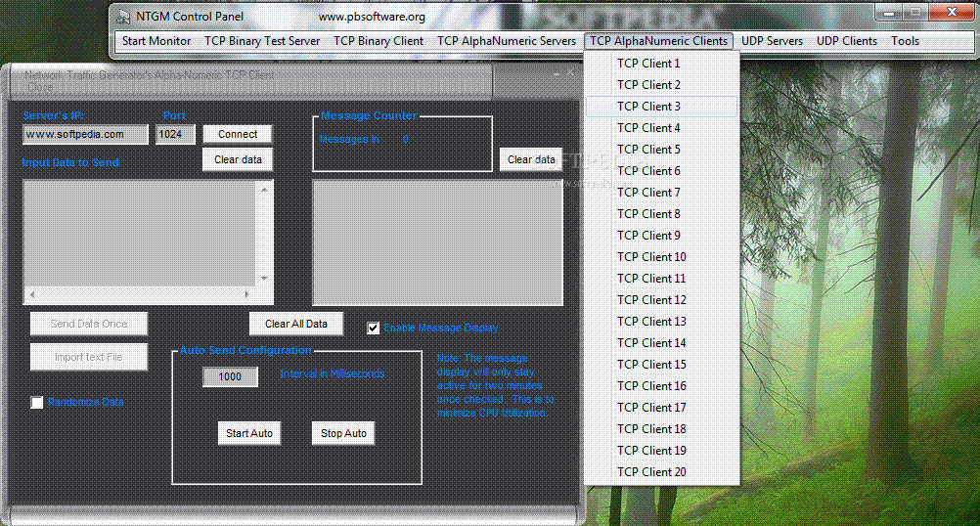Select TCP Client 20
Image resolution: width=980 pixels, height=526 pixels.
coord(662,472)
